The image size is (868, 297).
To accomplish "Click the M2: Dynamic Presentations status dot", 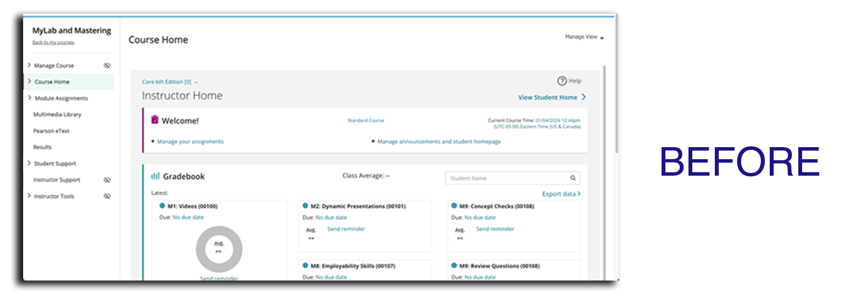I will pos(305,206).
